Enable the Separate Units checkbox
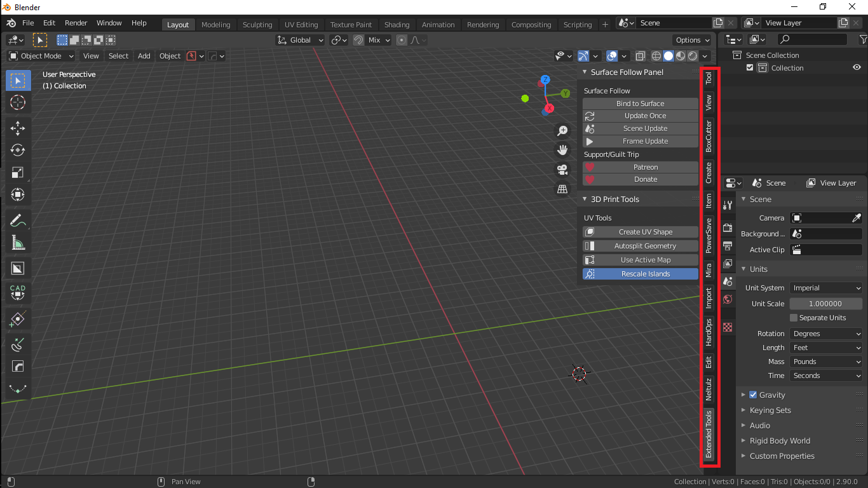 pyautogui.click(x=793, y=318)
